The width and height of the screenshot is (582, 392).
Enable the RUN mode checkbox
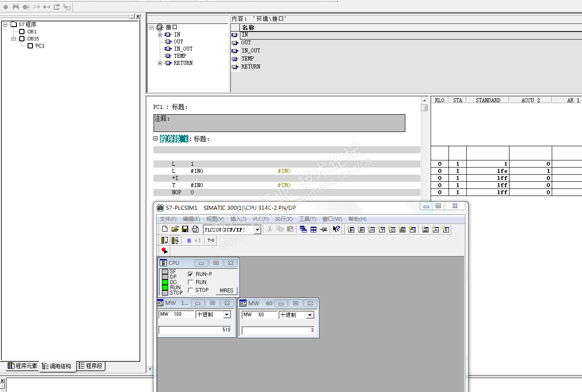coord(190,282)
